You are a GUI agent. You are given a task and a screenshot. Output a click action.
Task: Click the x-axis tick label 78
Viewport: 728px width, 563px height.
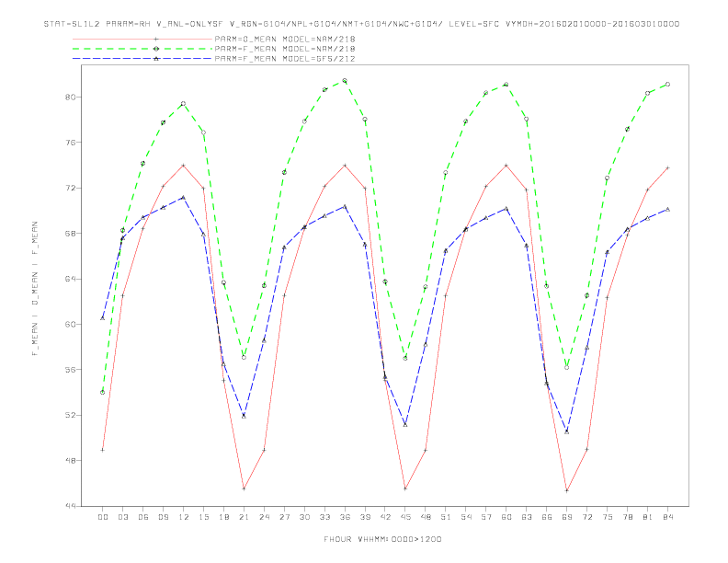coord(627,517)
